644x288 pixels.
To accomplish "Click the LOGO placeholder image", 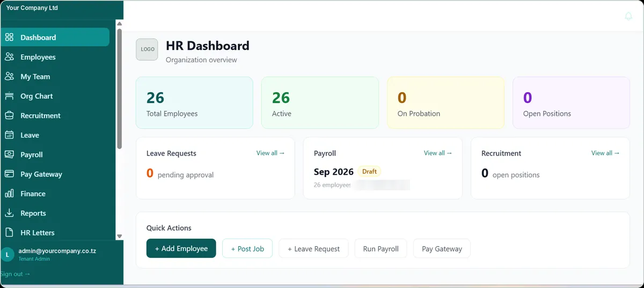I will (x=147, y=49).
